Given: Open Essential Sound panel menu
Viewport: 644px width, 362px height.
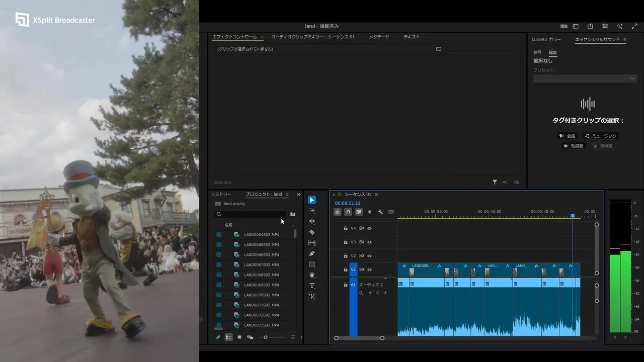Looking at the screenshot, I should [625, 40].
